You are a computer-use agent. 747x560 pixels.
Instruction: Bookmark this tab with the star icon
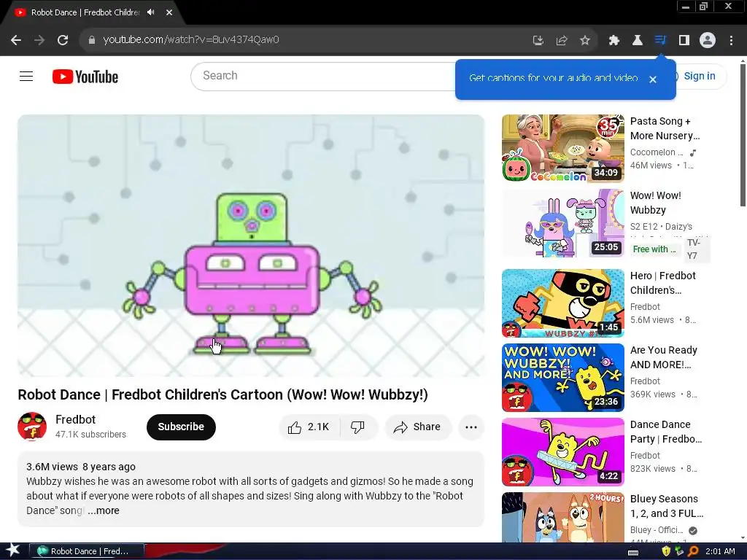click(585, 40)
